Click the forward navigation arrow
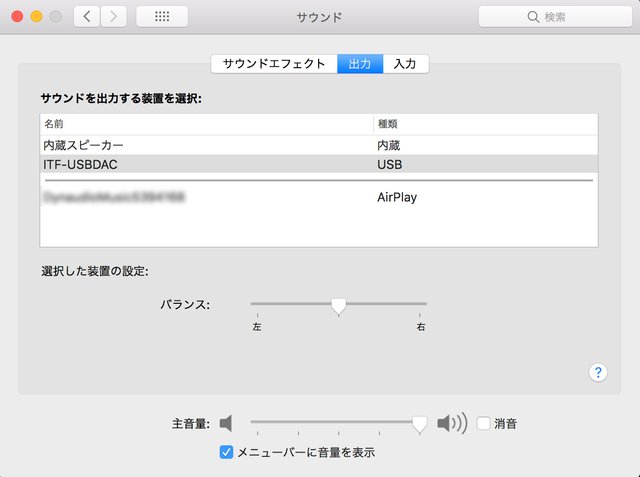 click(x=113, y=17)
